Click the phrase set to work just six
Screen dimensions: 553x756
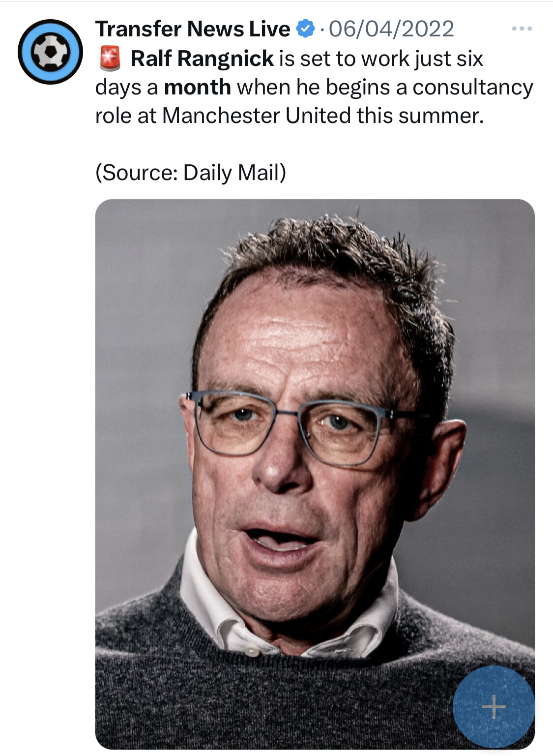(392, 59)
